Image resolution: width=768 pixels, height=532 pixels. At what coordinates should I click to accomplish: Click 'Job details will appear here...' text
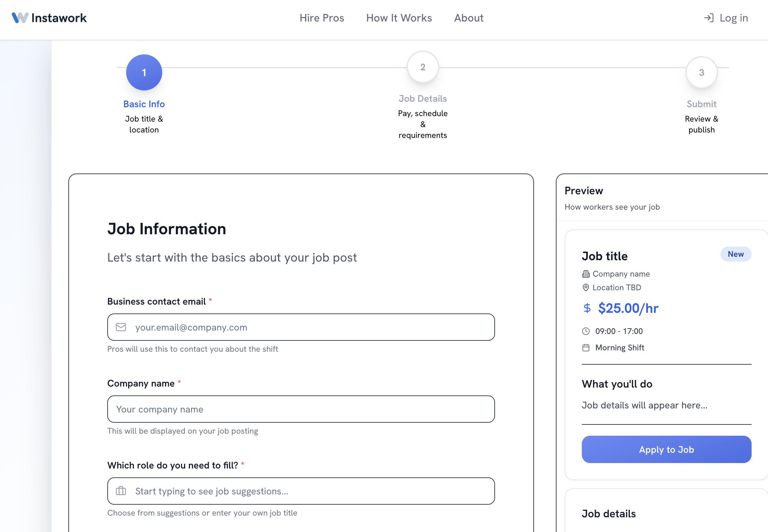pyautogui.click(x=645, y=405)
